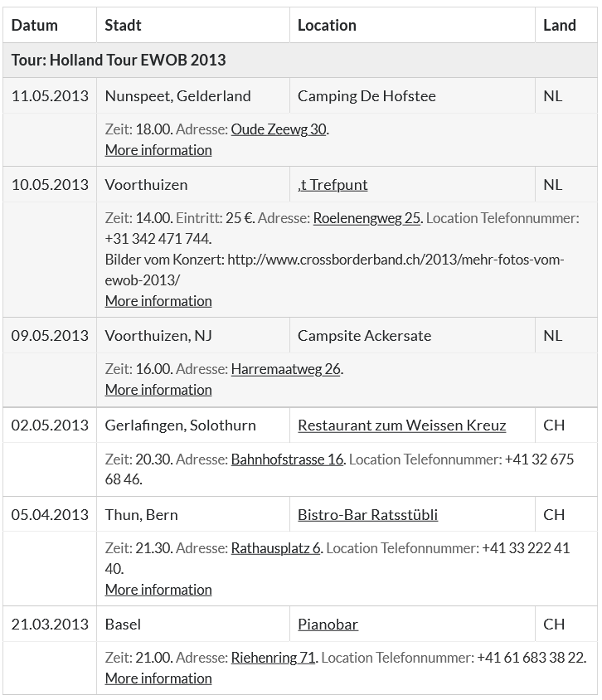Click the Land column header
602x700 pixels.
coord(560,26)
